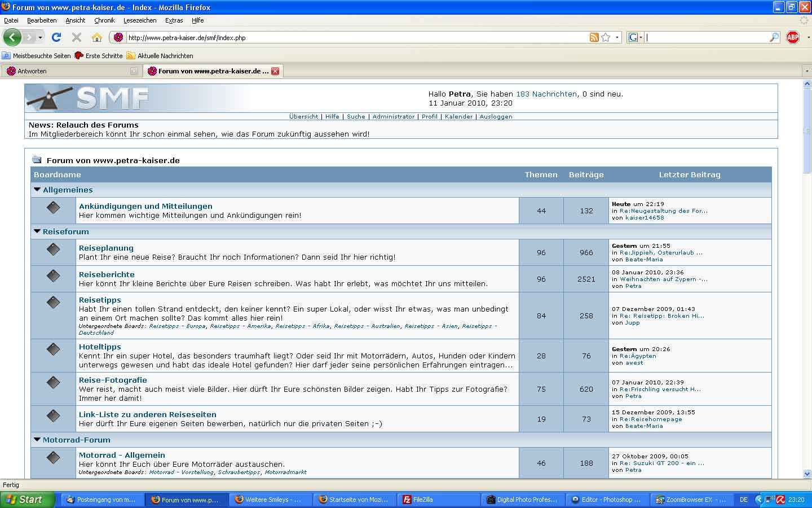This screenshot has height=508, width=812.
Task: Open FileZilla from the taskbar
Action: 422,500
